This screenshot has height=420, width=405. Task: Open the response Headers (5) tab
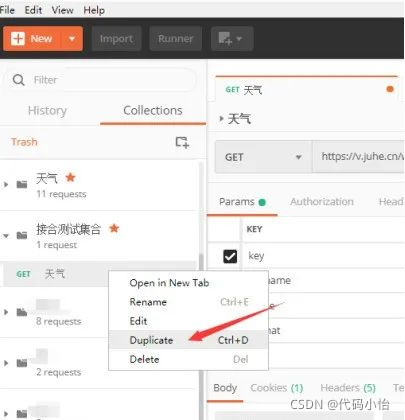pyautogui.click(x=348, y=388)
